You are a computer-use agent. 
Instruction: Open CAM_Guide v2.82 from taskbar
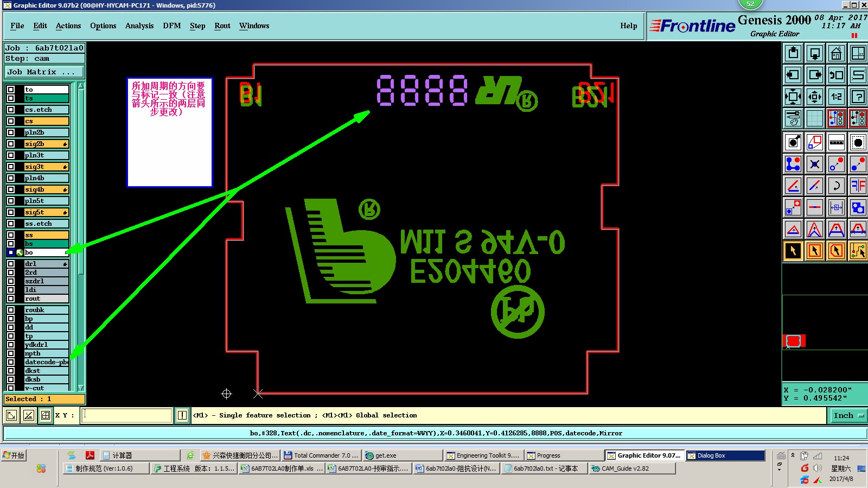pyautogui.click(x=632, y=468)
